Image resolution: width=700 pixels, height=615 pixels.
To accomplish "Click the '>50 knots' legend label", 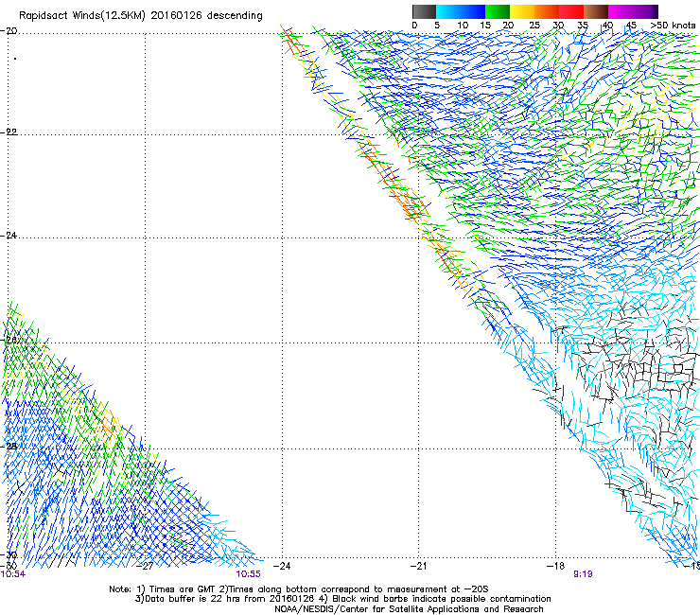I will (x=673, y=26).
